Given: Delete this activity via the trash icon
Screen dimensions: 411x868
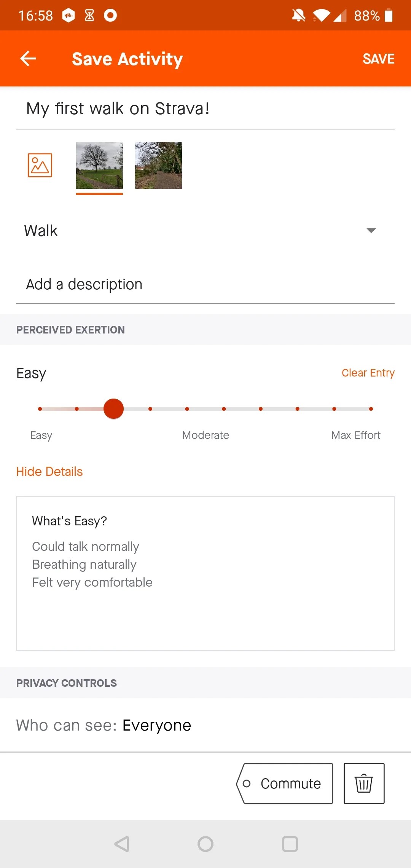Looking at the screenshot, I should (364, 783).
